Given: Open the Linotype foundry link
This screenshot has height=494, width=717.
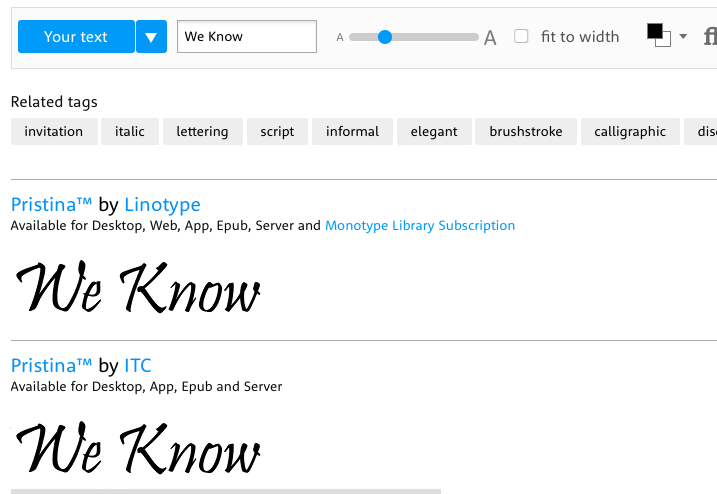Looking at the screenshot, I should click(x=162, y=204).
